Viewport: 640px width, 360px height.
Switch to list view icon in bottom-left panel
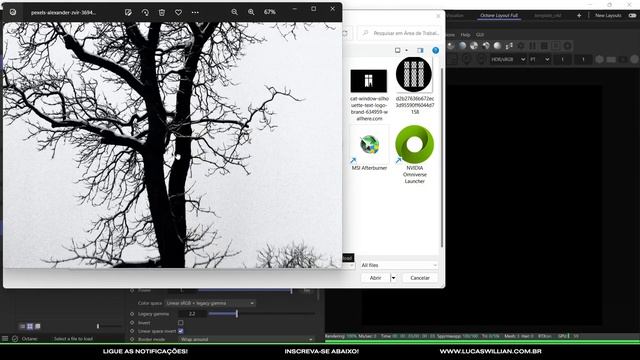tap(22, 326)
